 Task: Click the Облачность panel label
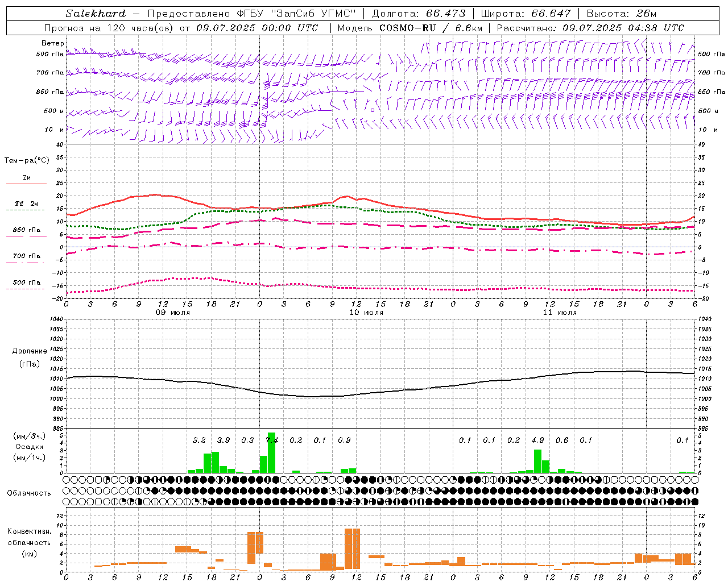click(29, 493)
